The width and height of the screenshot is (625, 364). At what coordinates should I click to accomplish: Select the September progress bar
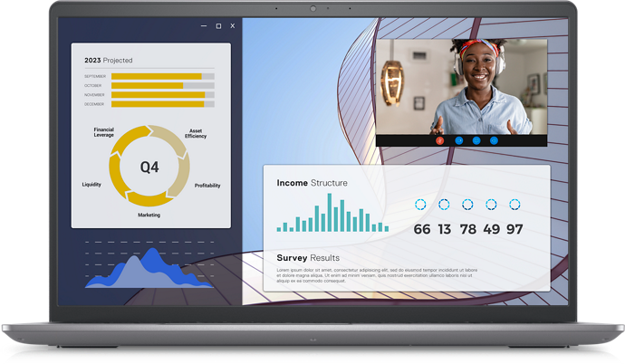point(163,76)
